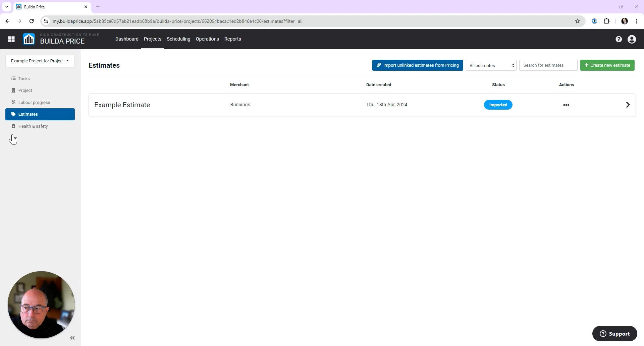Open the apps grid icon top left

pos(11,39)
